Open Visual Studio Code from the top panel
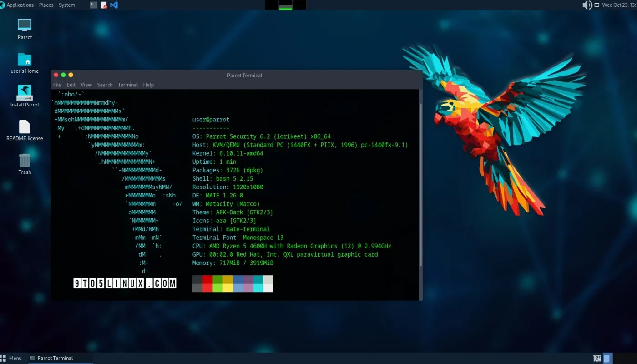 (113, 5)
